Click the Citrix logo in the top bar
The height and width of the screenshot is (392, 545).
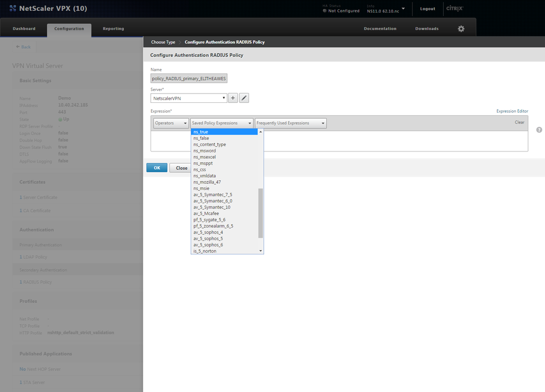click(456, 8)
